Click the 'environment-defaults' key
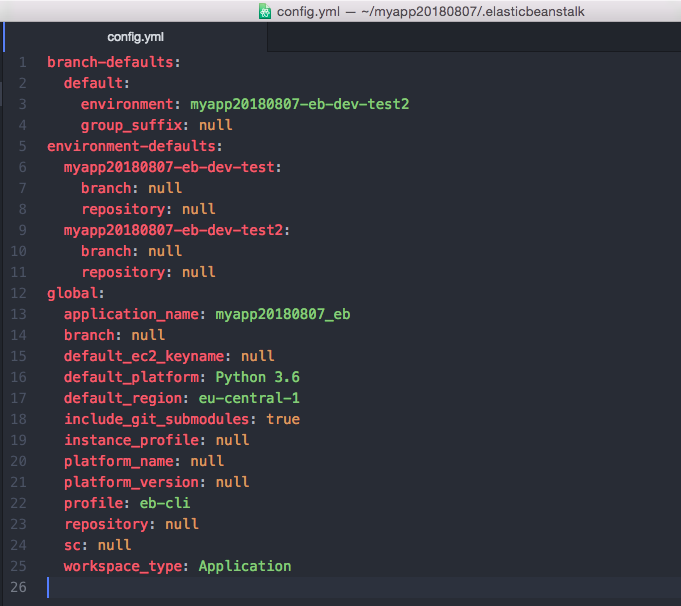 132,146
